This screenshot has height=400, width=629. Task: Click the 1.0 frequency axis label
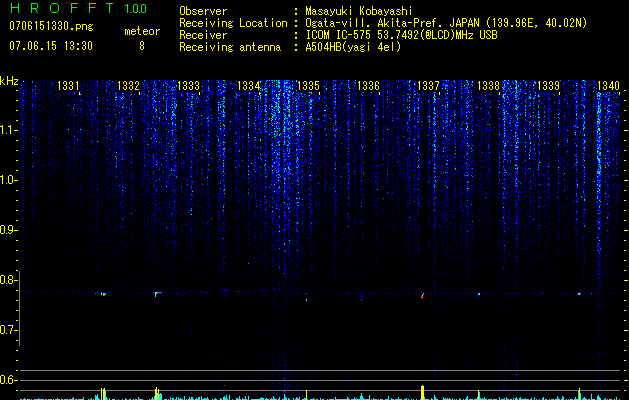9,180
